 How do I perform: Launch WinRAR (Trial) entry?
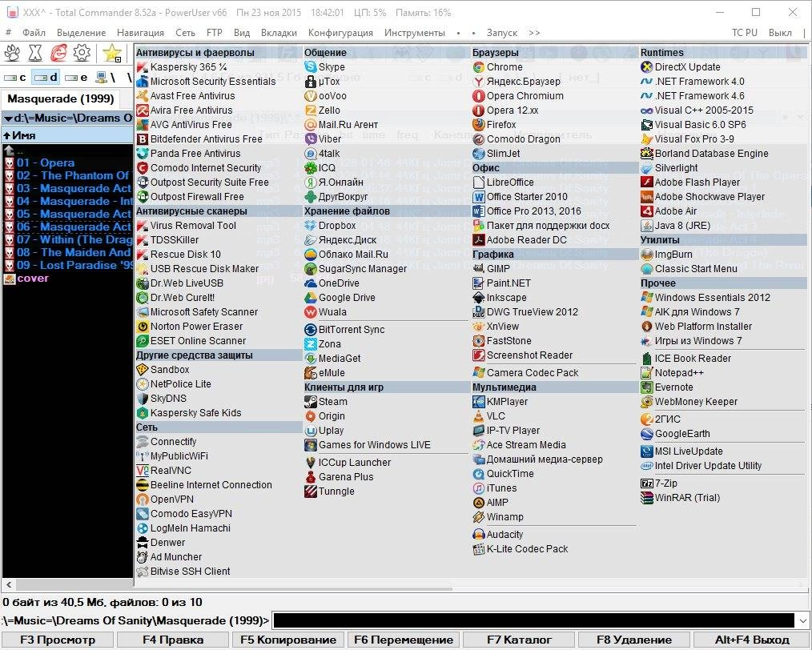tap(681, 497)
